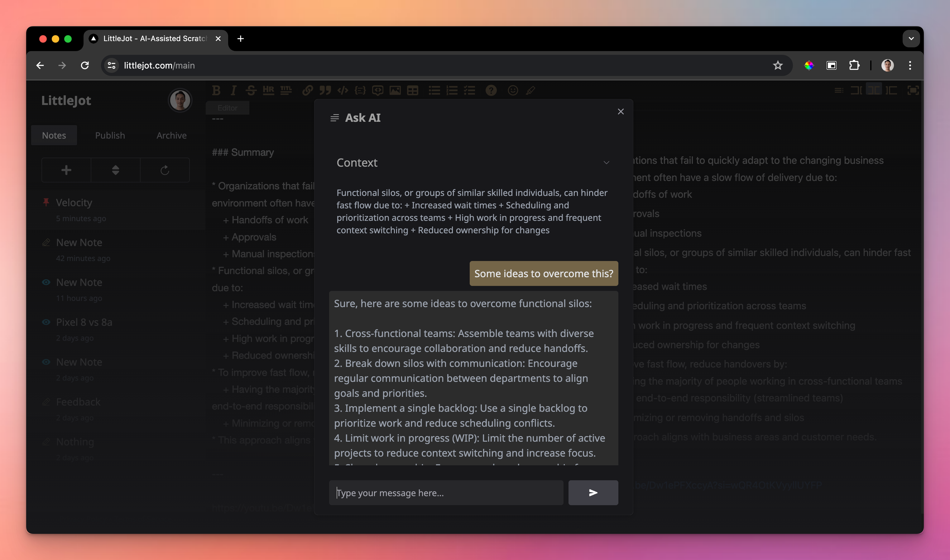Close the Ask AI dialog

pos(620,111)
